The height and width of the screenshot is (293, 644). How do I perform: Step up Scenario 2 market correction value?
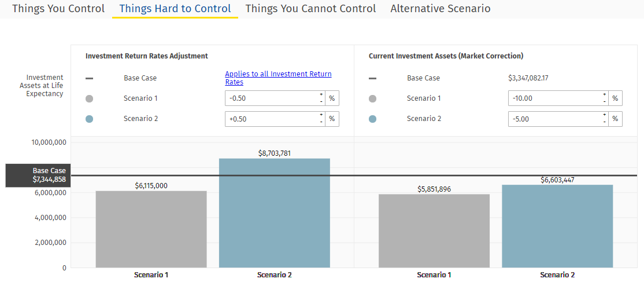[604, 115]
